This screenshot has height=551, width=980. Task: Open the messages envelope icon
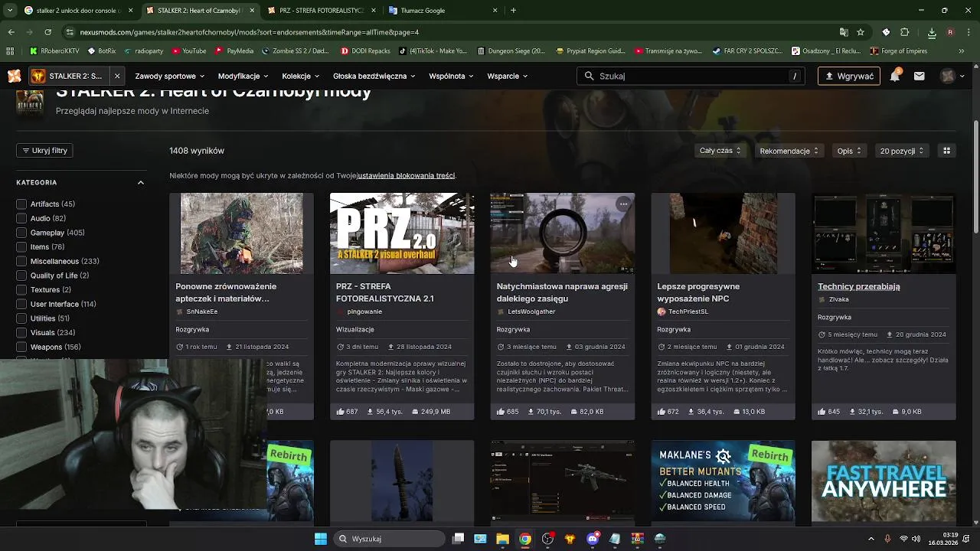pos(919,76)
